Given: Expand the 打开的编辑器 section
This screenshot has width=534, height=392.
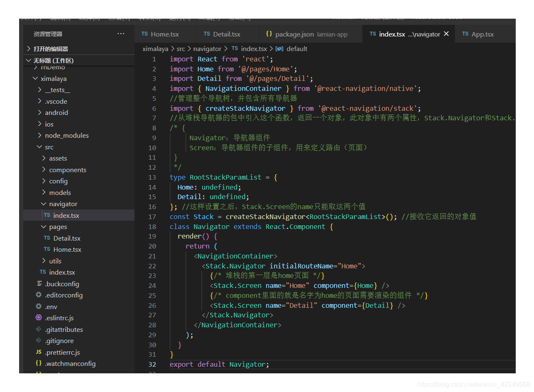Looking at the screenshot, I should [79, 49].
